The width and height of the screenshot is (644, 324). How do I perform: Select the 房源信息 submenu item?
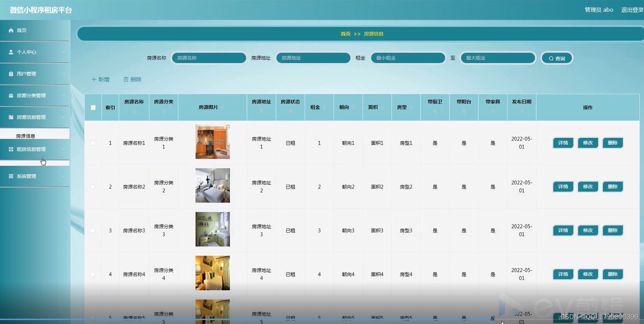coord(35,135)
